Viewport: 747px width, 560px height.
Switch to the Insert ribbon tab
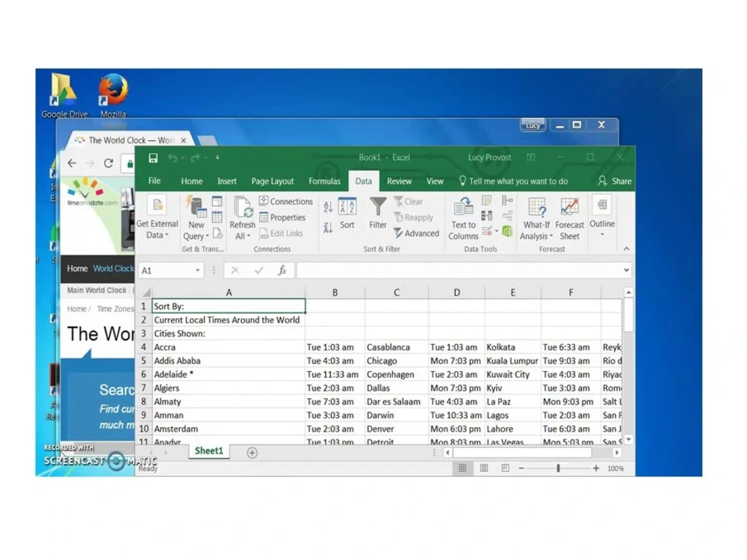227,181
